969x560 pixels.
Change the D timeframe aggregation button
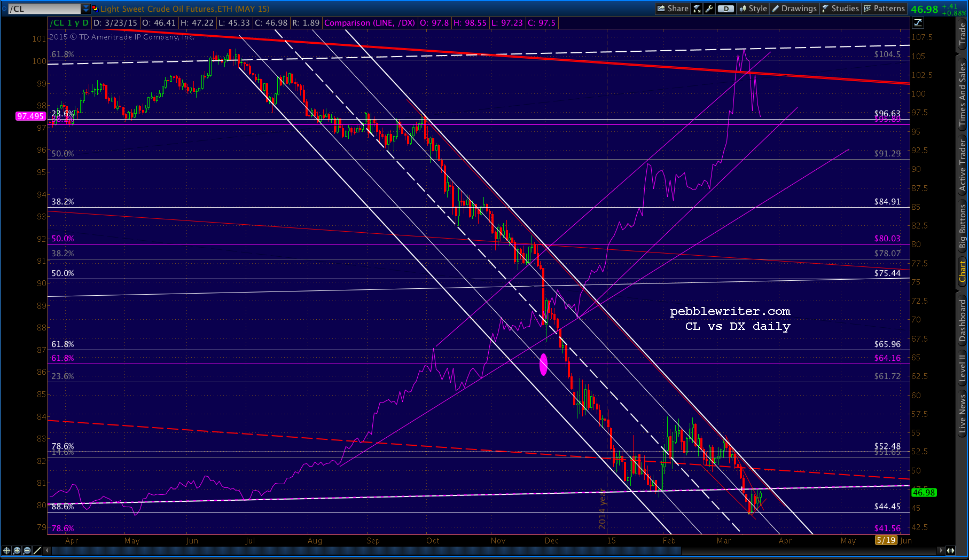[x=725, y=9]
